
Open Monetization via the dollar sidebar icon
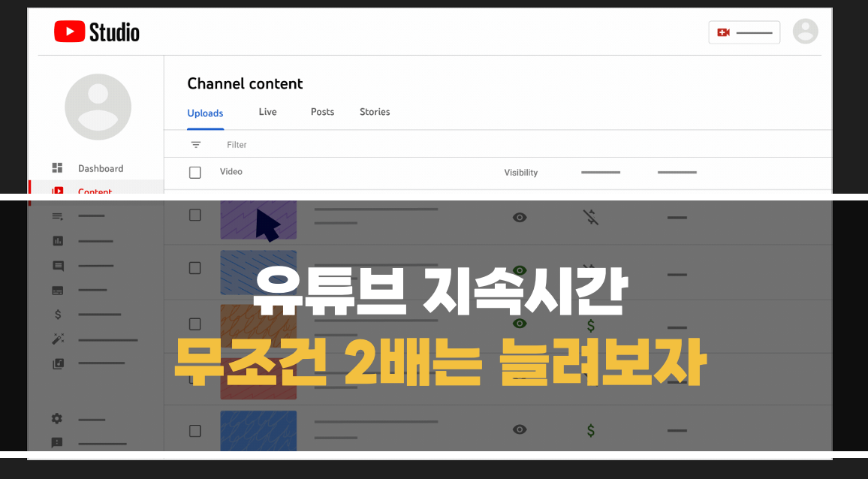pyautogui.click(x=57, y=315)
